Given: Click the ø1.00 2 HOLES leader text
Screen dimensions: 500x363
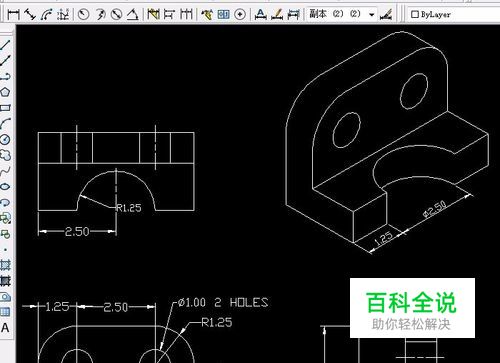Looking at the screenshot, I should coord(223,302).
